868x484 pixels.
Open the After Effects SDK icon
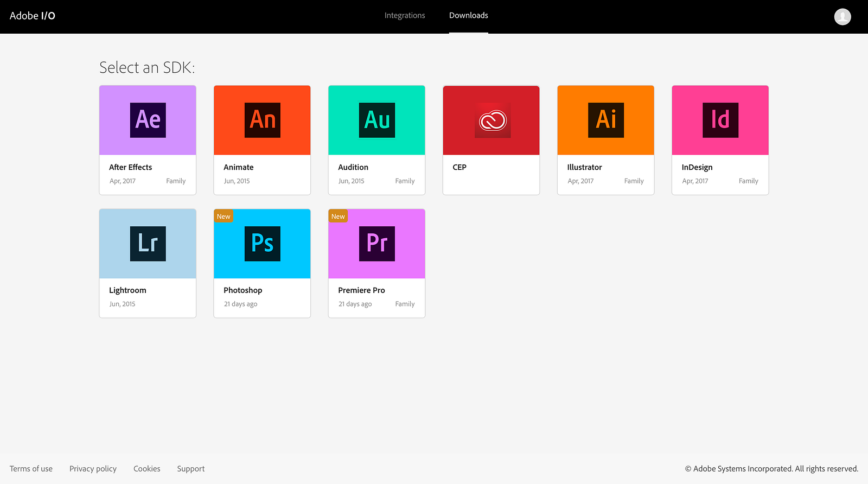148,120
